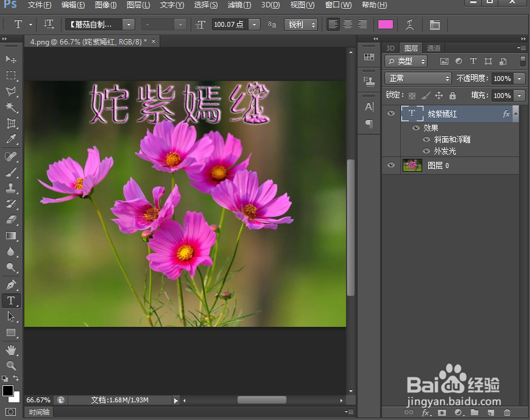
Task: Delete the layer using the trash button
Action: point(507,413)
